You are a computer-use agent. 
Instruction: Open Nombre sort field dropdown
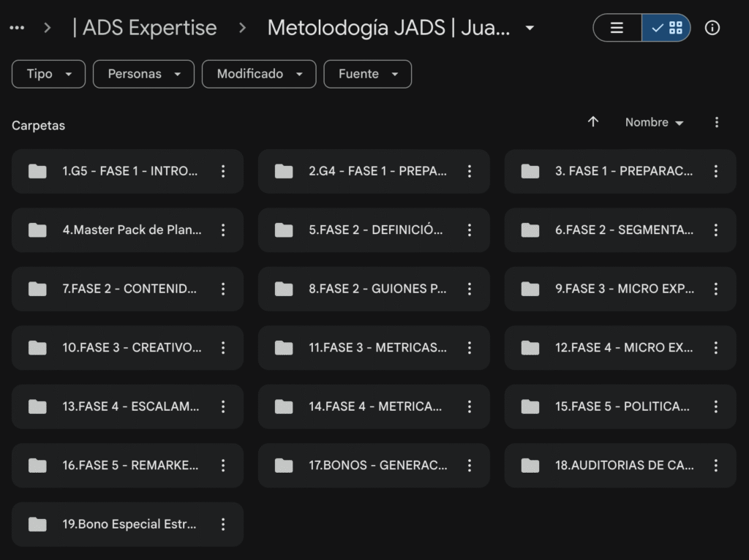pyautogui.click(x=654, y=123)
